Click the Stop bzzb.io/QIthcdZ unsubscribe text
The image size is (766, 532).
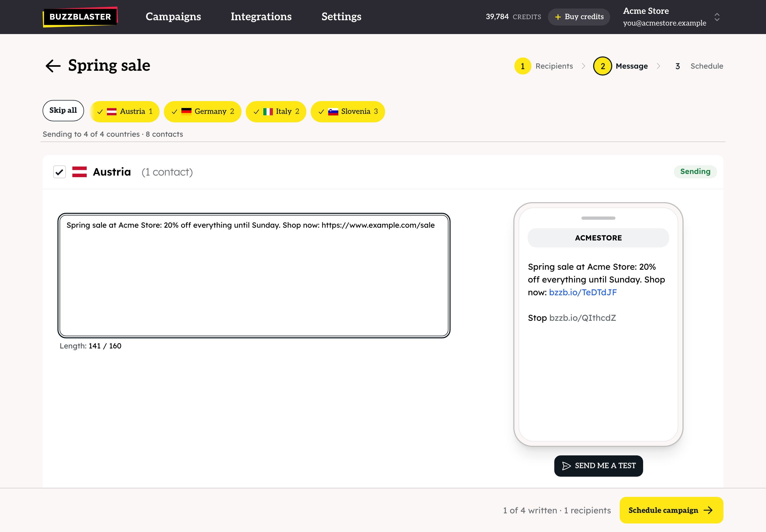point(572,318)
